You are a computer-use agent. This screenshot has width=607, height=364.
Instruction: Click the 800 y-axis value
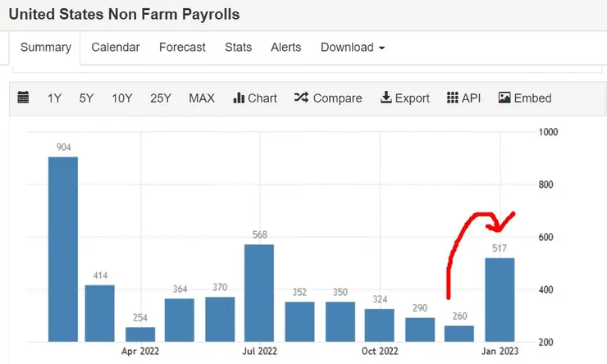(x=545, y=184)
